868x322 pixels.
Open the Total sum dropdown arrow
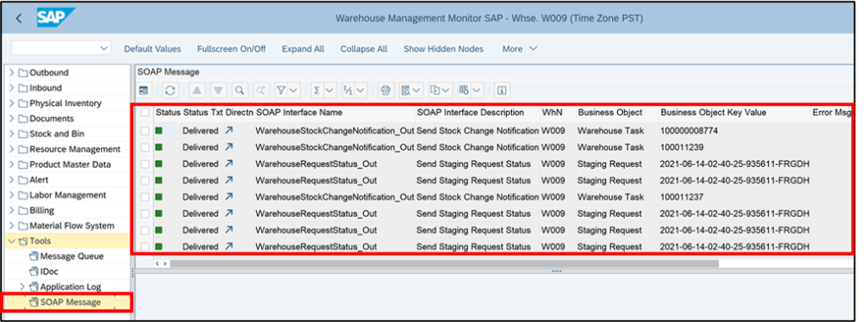click(x=330, y=90)
